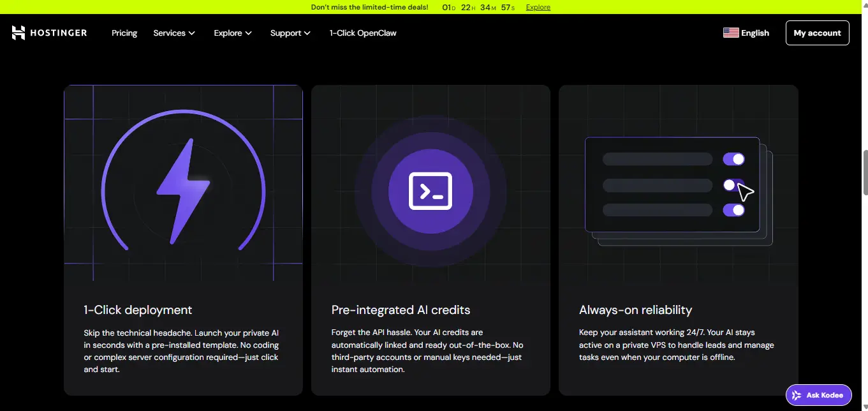868x411 pixels.
Task: Click the terminal prompt icon
Action: coord(430,191)
